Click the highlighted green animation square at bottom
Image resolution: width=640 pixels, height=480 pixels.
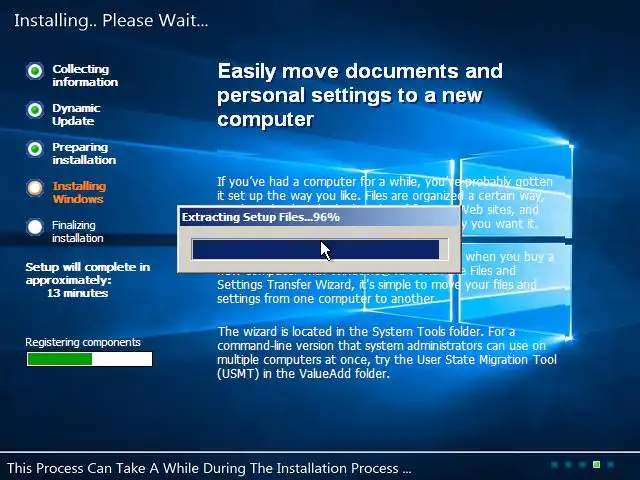tap(596, 464)
